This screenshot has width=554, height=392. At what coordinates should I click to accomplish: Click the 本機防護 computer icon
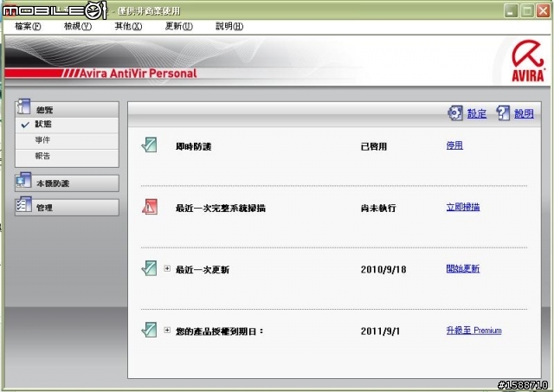(x=23, y=180)
